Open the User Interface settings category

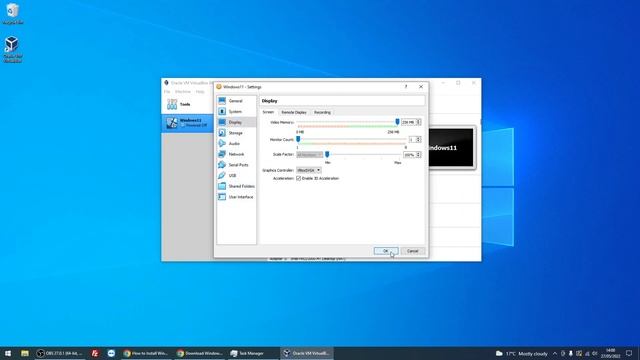pos(236,197)
